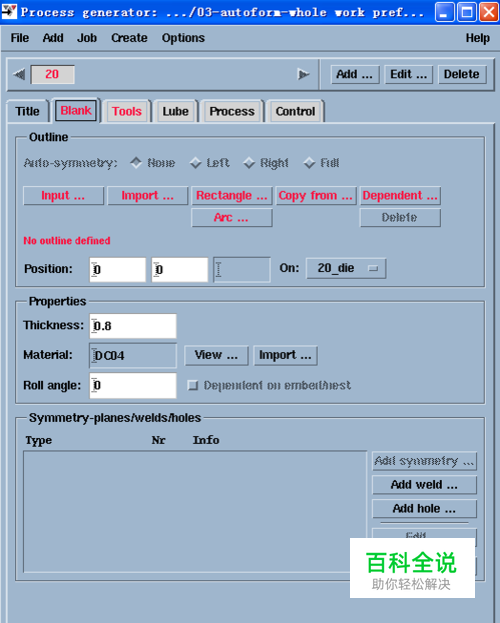Click the Type column header

click(x=39, y=440)
